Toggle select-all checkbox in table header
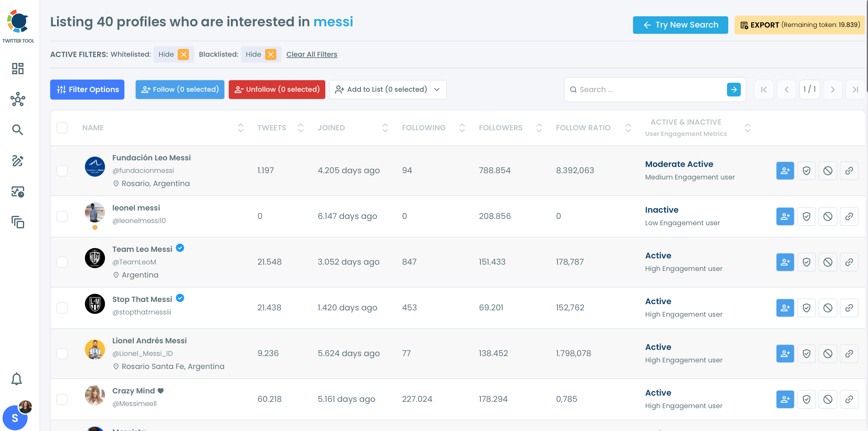Screen dimensions: 868x431 pyautogui.click(x=62, y=128)
